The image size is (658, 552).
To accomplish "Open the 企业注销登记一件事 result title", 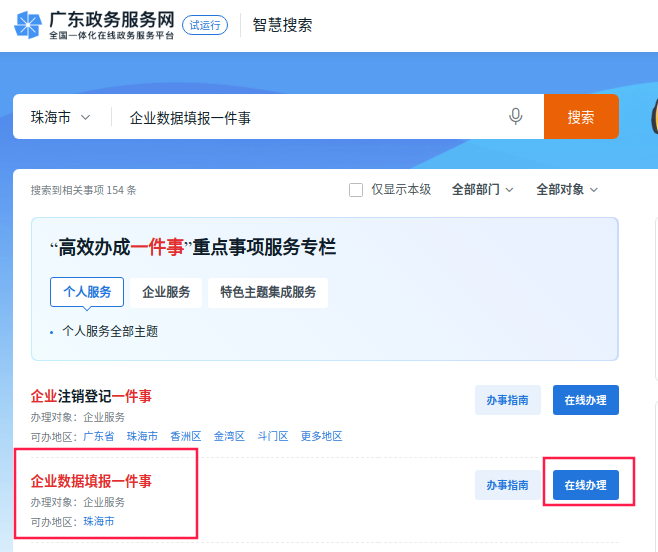I will [x=91, y=396].
